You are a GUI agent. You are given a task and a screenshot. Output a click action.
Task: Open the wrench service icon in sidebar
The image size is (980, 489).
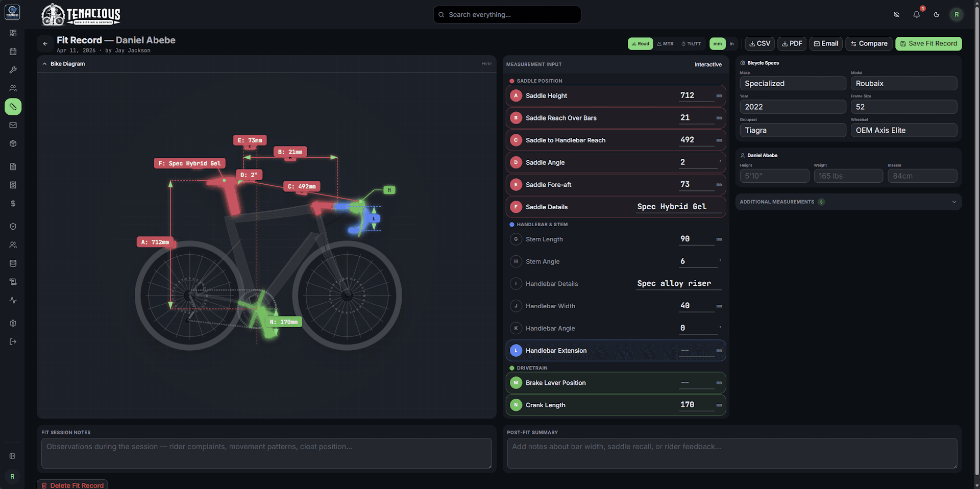pos(13,70)
